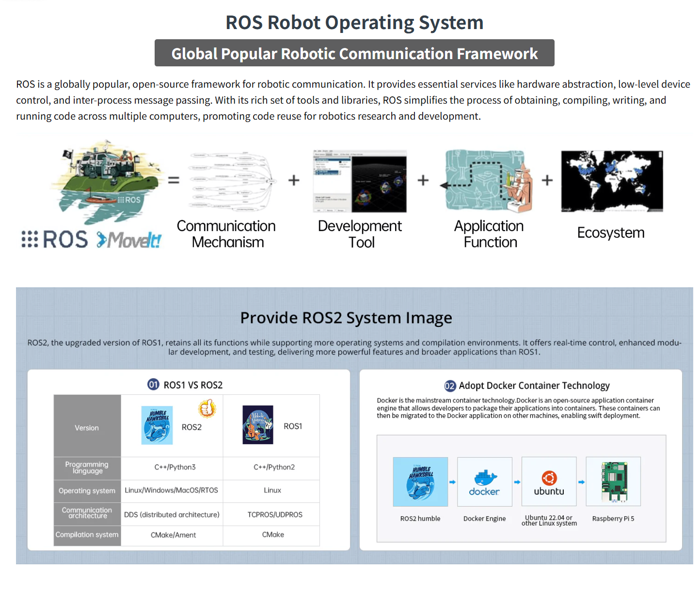Click the thumbs-up badge above ROS2
Screen dimensions: 700x605
(x=207, y=408)
